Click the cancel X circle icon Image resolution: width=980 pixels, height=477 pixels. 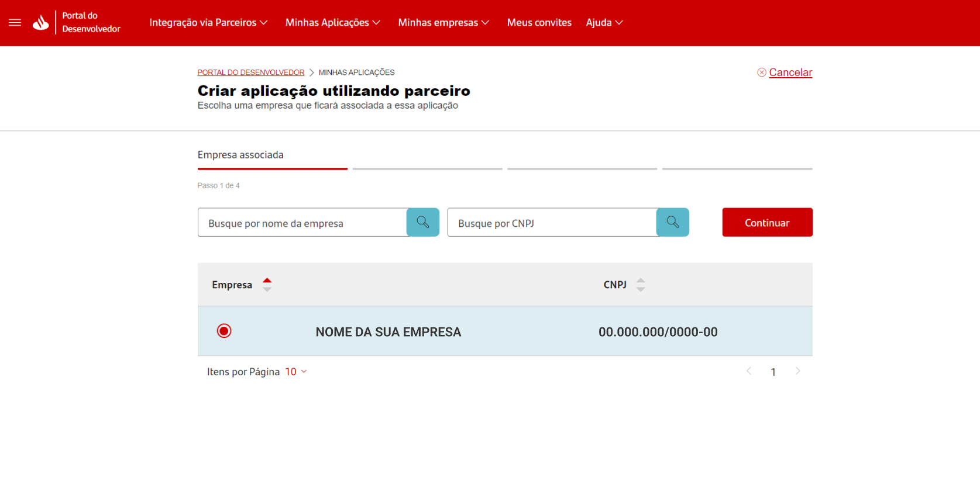[x=762, y=72]
